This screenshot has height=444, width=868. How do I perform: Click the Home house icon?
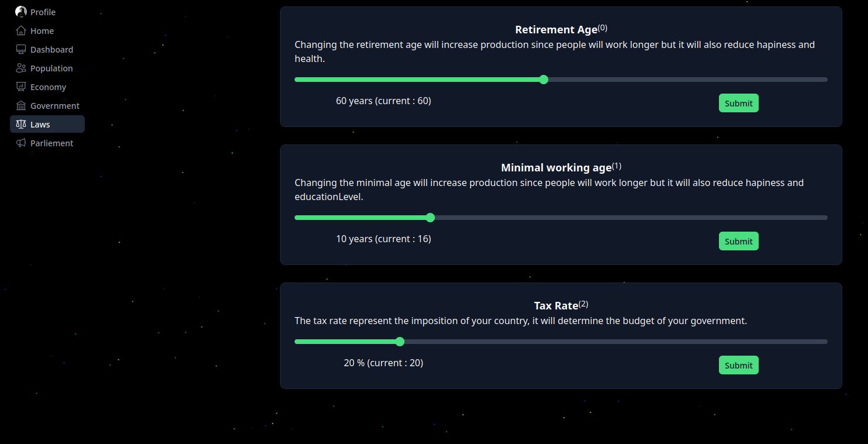pos(21,30)
